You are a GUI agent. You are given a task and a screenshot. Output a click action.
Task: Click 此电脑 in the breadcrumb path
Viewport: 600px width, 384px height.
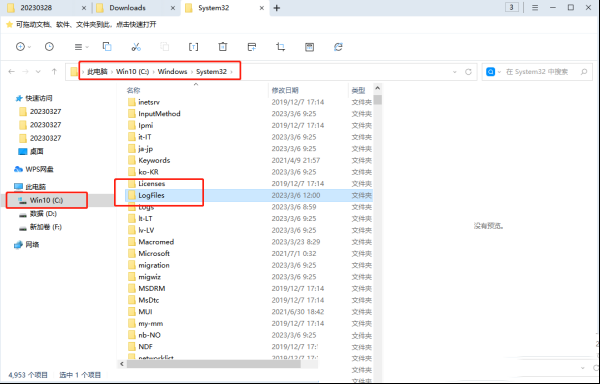(97, 72)
